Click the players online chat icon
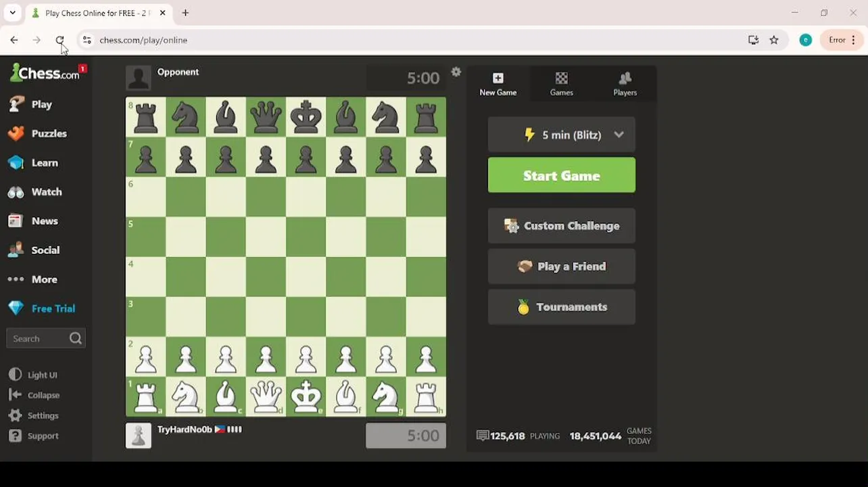This screenshot has width=868, height=487. pyautogui.click(x=483, y=436)
